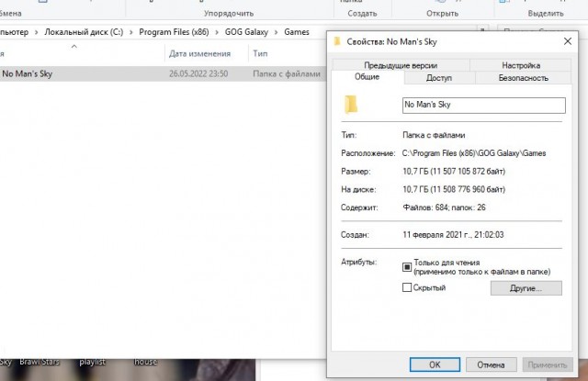
Task: Go to Локальный диск (C:) in address bar
Action: point(84,32)
